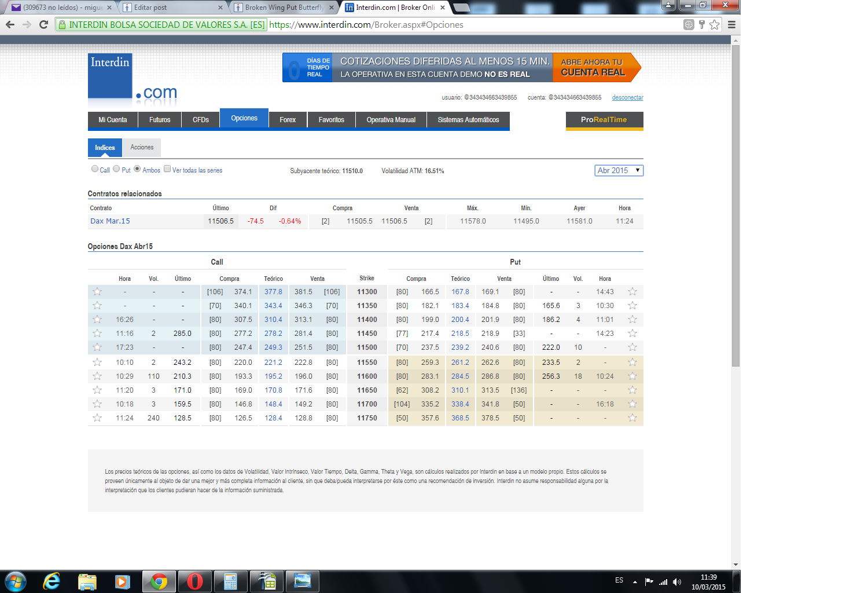The height and width of the screenshot is (593, 868).
Task: Open Sistemas Automáticos
Action: 469,120
